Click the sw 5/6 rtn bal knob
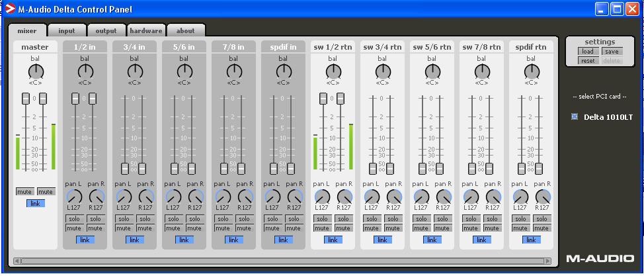Viewport: 644px width, 276px height. click(432, 72)
